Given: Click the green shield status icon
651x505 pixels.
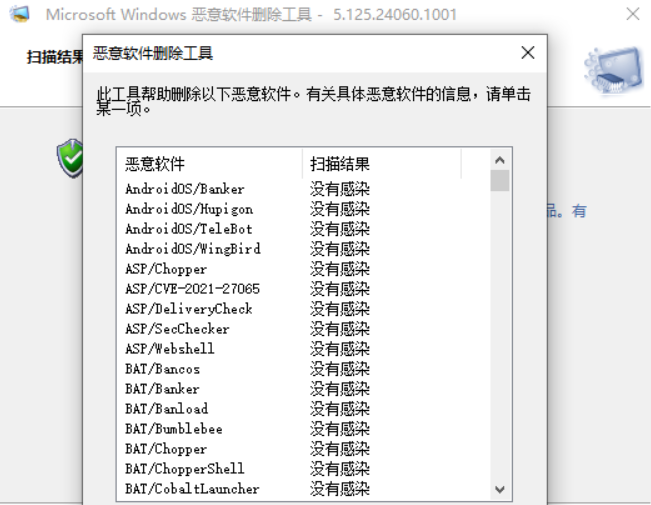Looking at the screenshot, I should (x=70, y=158).
